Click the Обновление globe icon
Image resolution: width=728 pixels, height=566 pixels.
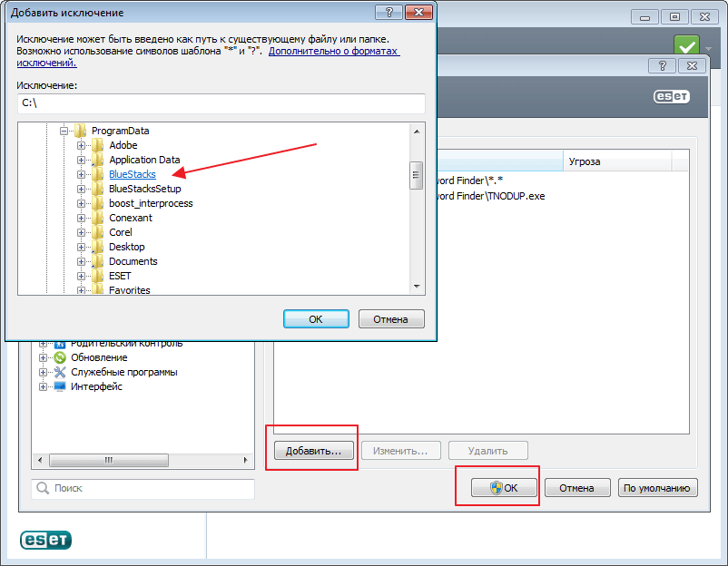pos(60,357)
